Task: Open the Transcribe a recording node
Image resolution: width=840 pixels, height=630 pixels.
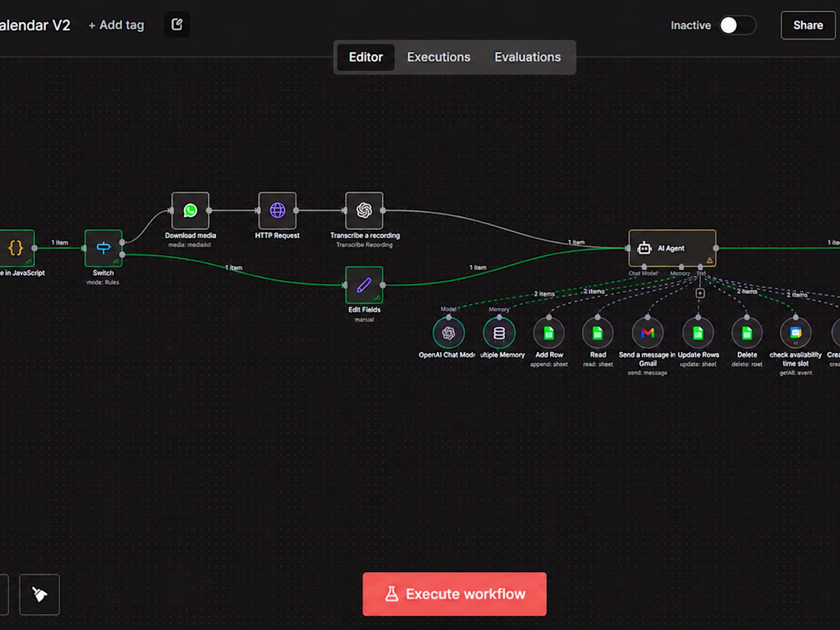Action: (x=364, y=211)
